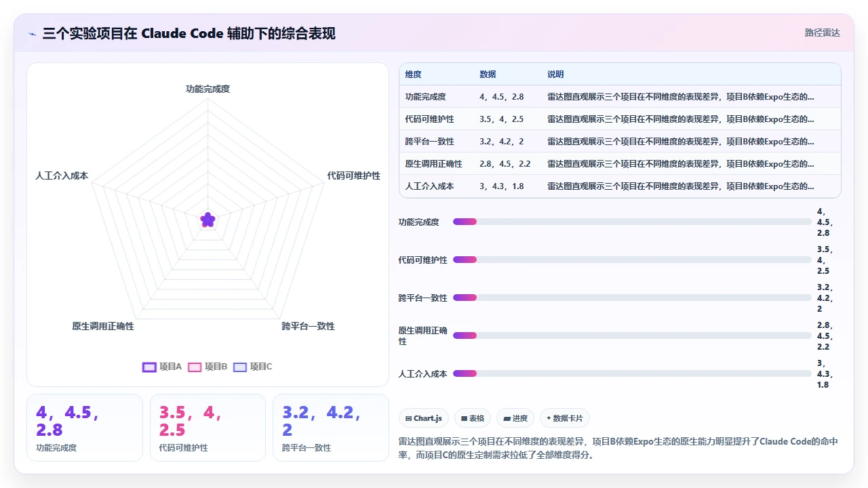Click the Chart.js tag chip
Screen dimensions: 868x488
tap(424, 418)
